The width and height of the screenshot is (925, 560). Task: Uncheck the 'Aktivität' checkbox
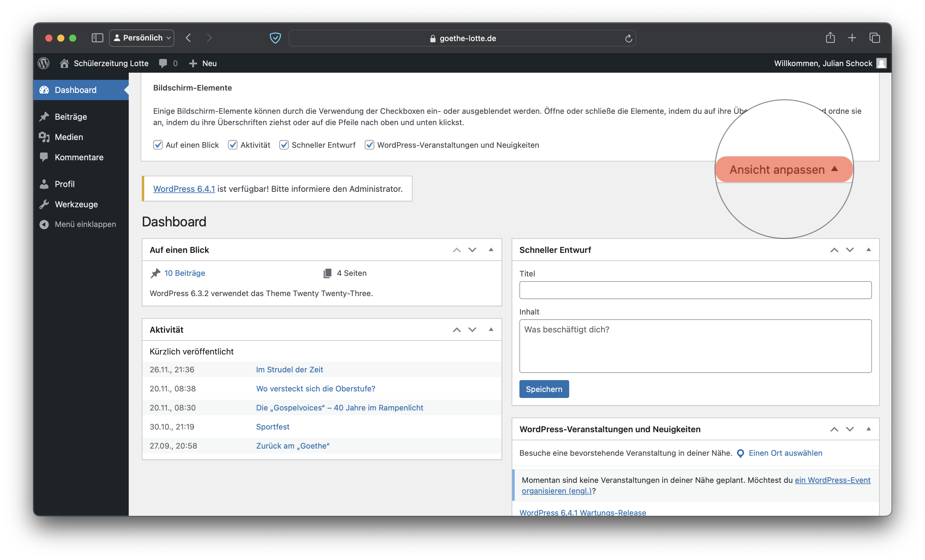[x=233, y=145]
